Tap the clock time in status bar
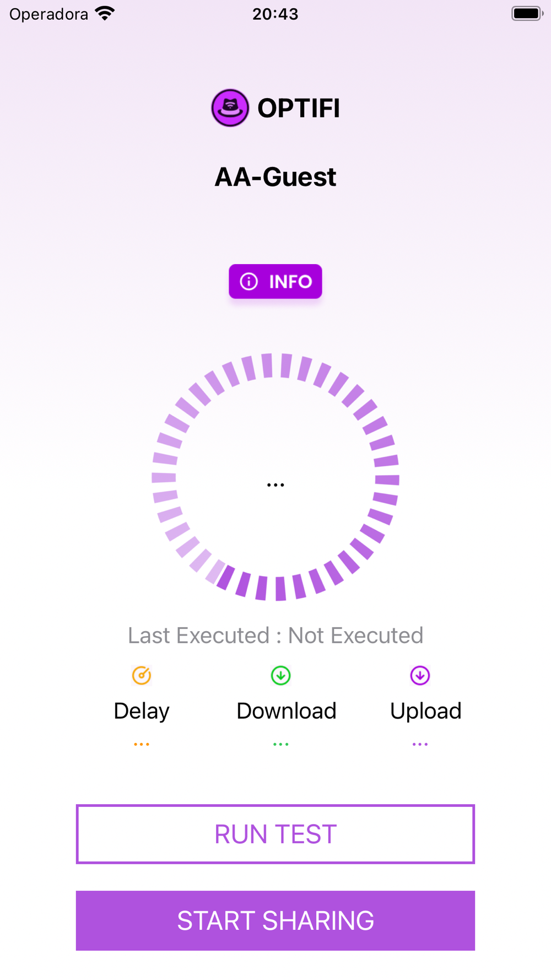The height and width of the screenshot is (980, 551). point(275,14)
